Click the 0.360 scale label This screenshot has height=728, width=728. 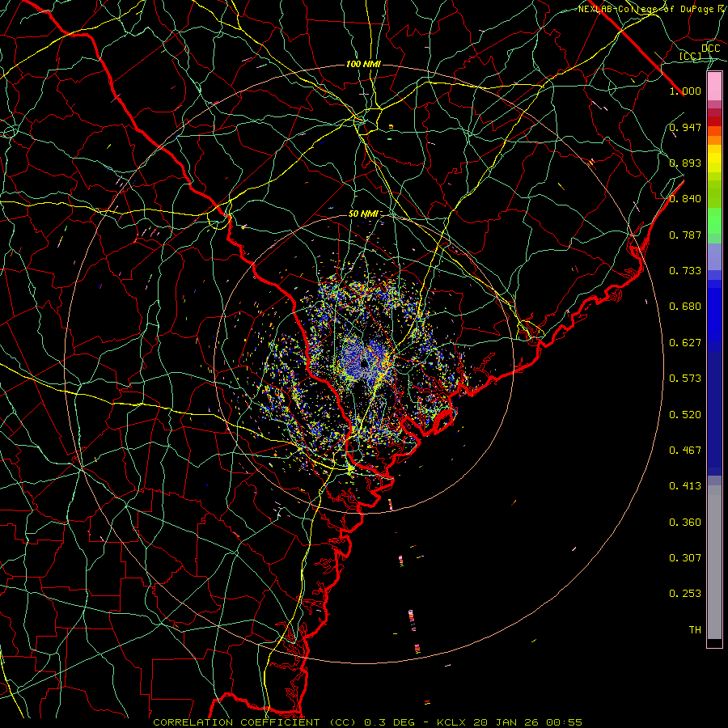point(685,523)
